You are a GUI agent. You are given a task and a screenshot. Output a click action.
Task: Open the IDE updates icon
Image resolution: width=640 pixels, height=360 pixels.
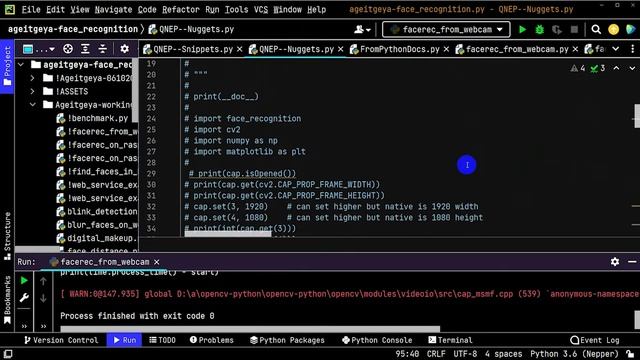tap(613, 29)
